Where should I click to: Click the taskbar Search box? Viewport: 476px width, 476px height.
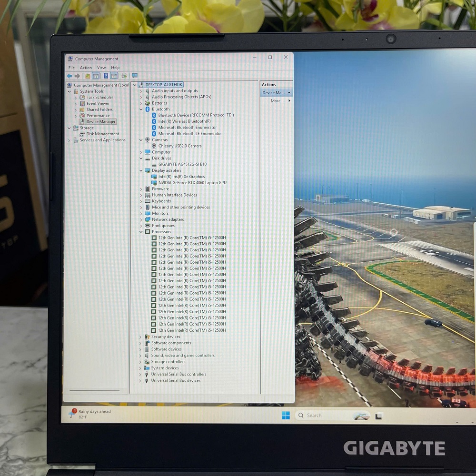coord(328,416)
